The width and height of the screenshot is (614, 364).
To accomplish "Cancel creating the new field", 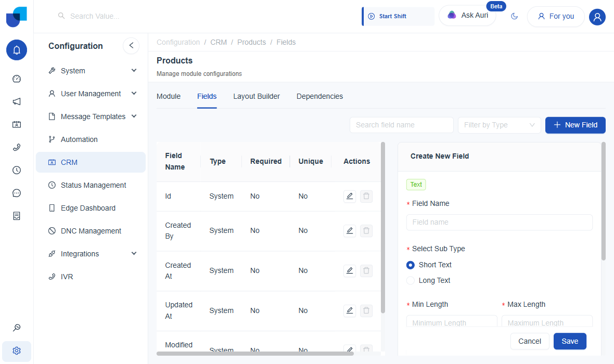I will coord(530,341).
